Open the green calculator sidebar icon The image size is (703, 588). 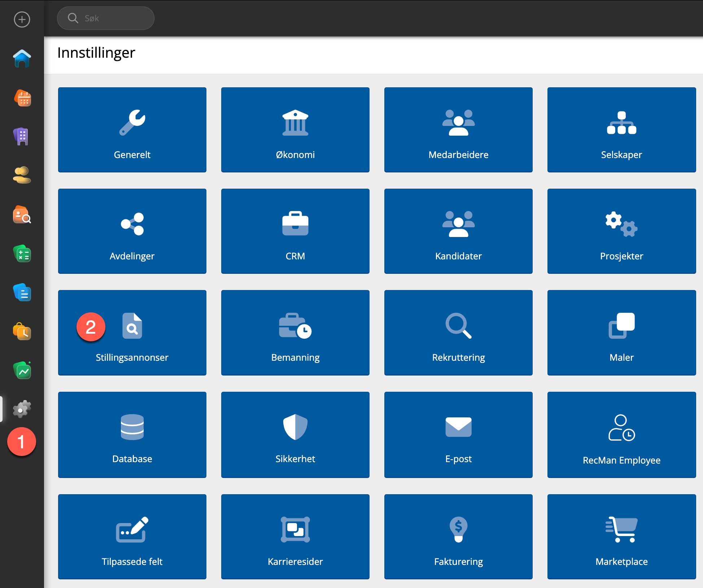[x=22, y=254]
